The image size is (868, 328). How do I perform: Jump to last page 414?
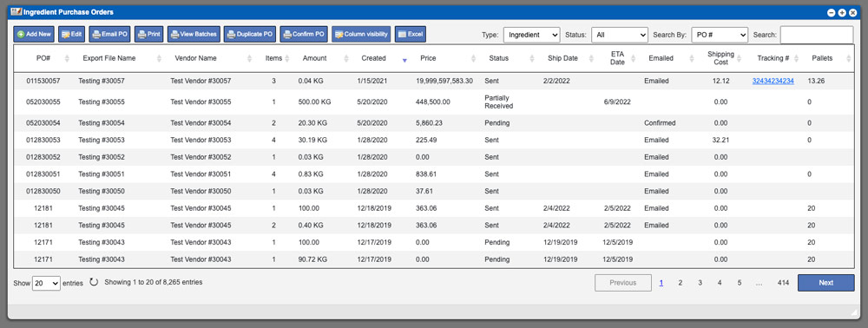[x=783, y=283]
